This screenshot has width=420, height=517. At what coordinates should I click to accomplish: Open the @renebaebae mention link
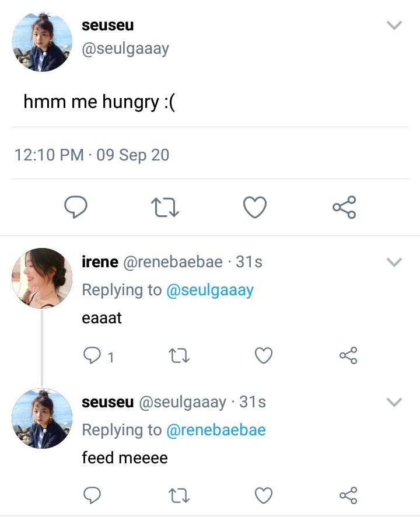point(216,430)
